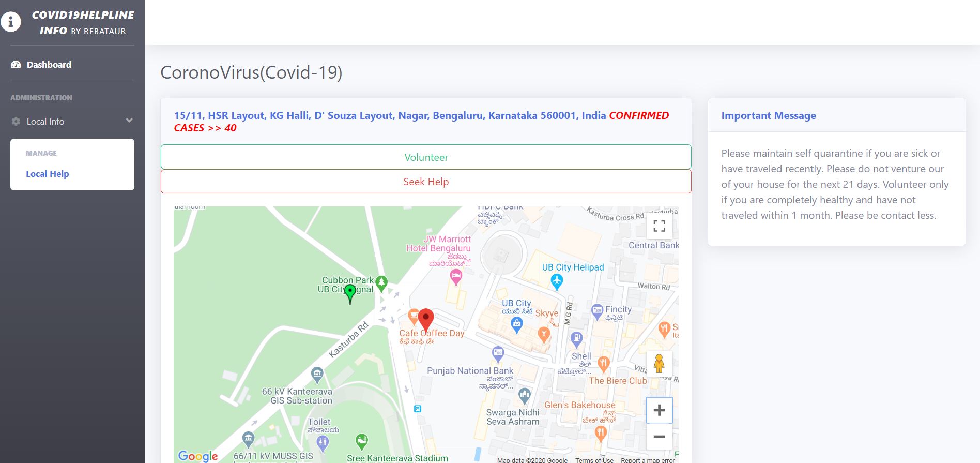The width and height of the screenshot is (980, 463).
Task: Click the 66/11 kV MUSS GIS marker
Action: [248, 439]
